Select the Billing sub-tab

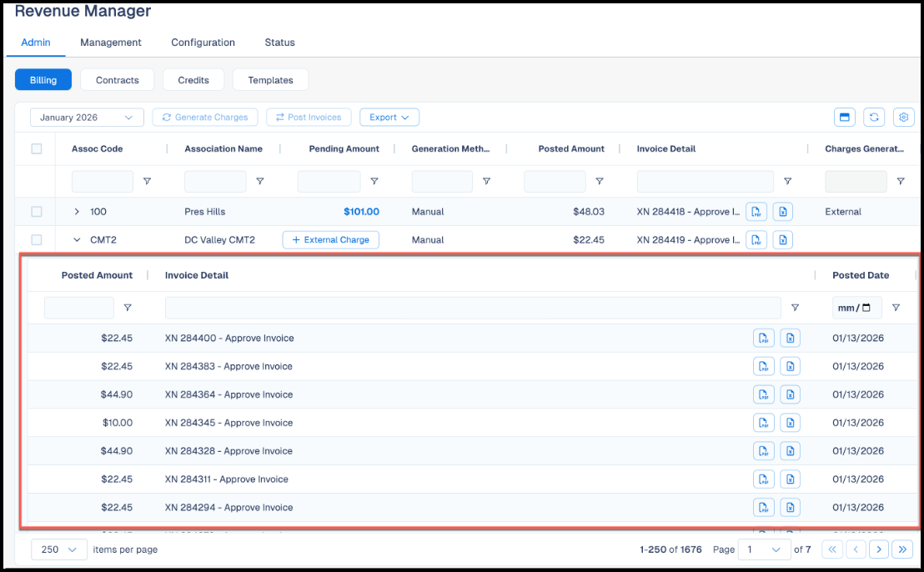tap(43, 80)
